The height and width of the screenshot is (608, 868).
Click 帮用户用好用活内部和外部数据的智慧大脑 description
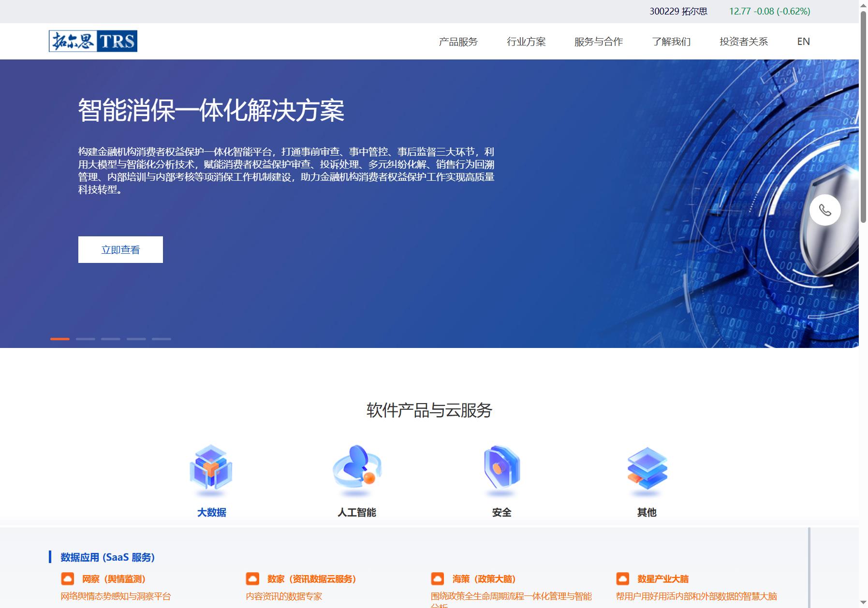[x=696, y=596]
